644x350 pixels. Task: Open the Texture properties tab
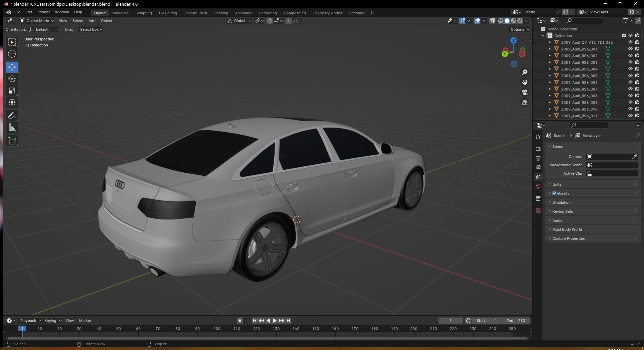coord(538,210)
